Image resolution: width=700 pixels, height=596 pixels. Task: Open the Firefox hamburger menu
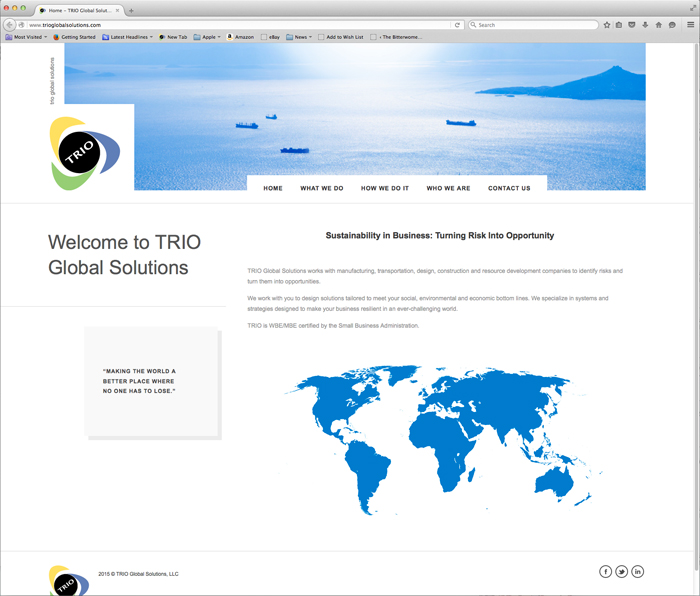point(690,25)
